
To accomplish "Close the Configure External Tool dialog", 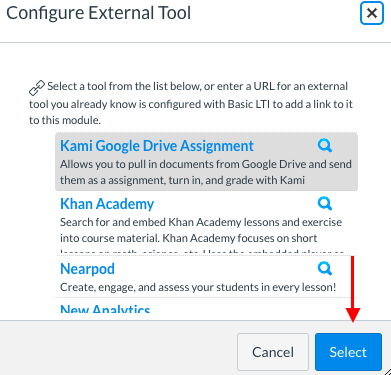I will tap(372, 13).
